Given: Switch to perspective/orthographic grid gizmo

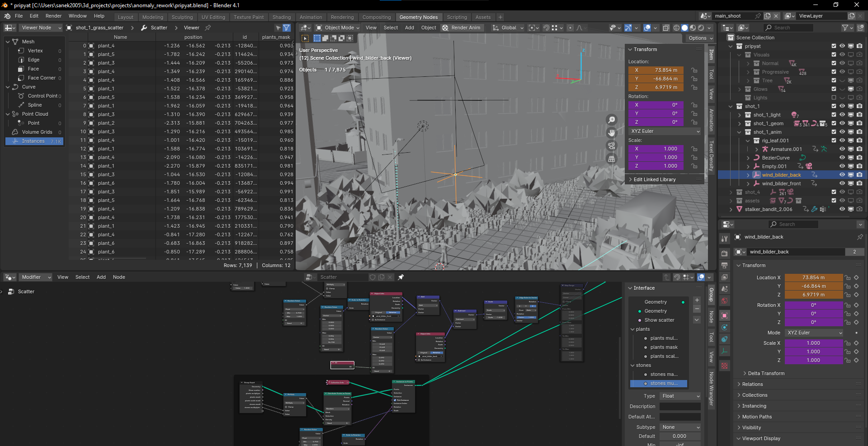Looking at the screenshot, I should click(x=611, y=159).
